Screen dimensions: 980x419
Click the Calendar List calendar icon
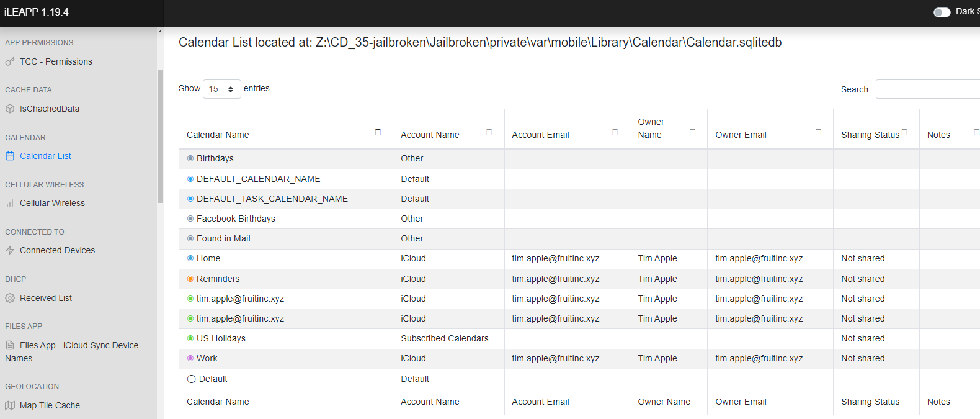[10, 156]
